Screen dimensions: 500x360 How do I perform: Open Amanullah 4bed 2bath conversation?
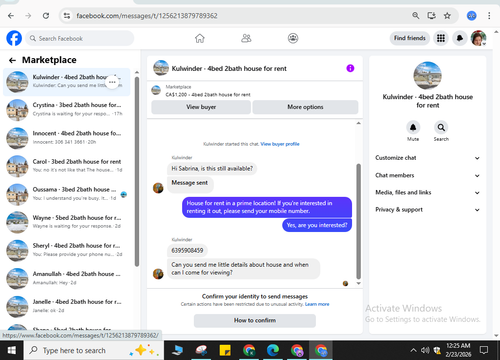click(x=67, y=278)
